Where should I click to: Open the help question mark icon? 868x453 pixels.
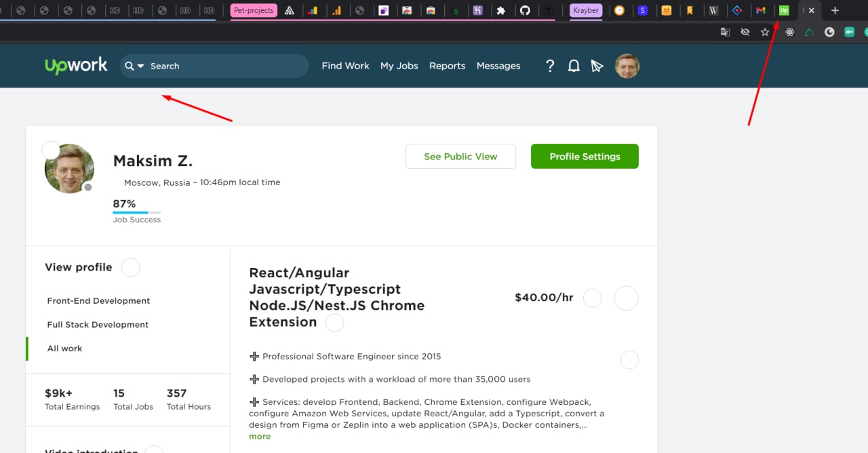[x=550, y=66]
